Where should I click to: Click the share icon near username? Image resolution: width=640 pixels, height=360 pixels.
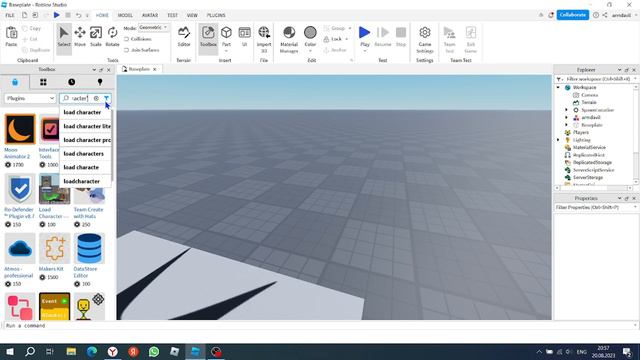604,15
